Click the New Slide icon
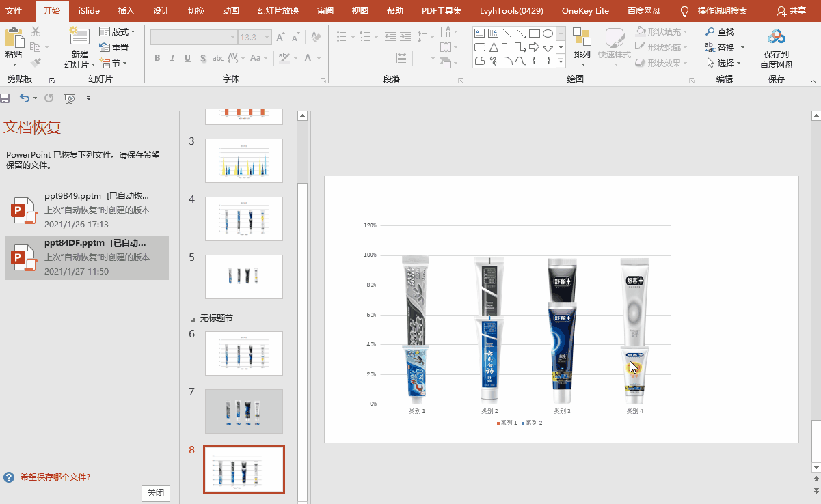 [x=79, y=37]
